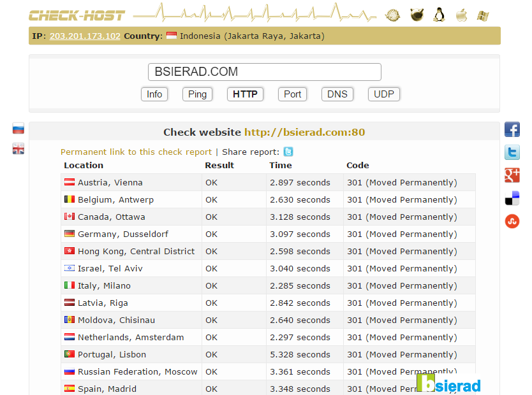Click the Info button

point(154,94)
